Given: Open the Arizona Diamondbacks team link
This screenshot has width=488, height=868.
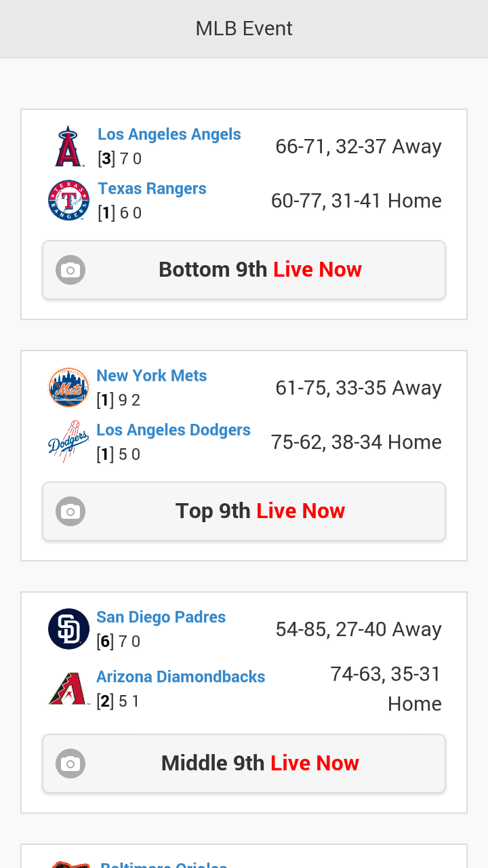Looking at the screenshot, I should [181, 677].
